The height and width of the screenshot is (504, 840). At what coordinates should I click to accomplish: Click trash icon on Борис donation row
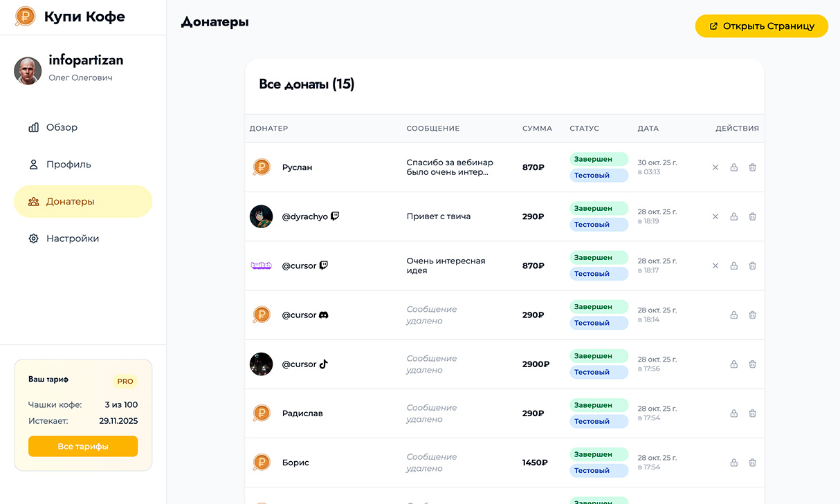[x=752, y=463]
